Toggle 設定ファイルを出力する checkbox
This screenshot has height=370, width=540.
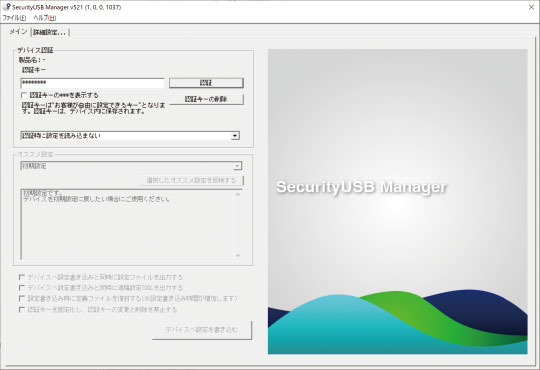pyautogui.click(x=22, y=277)
